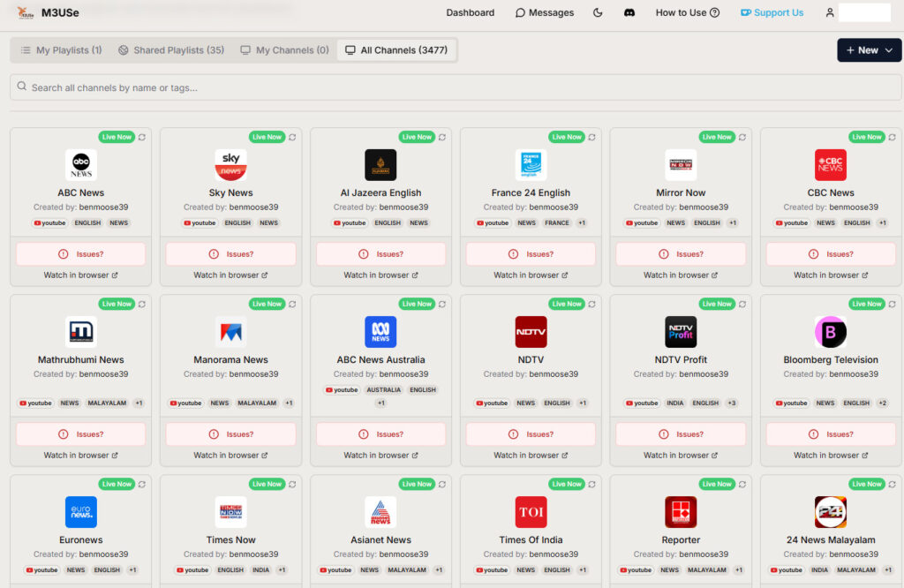Report Issues for NDTV Profit
This screenshot has width=904, height=588.
(681, 434)
